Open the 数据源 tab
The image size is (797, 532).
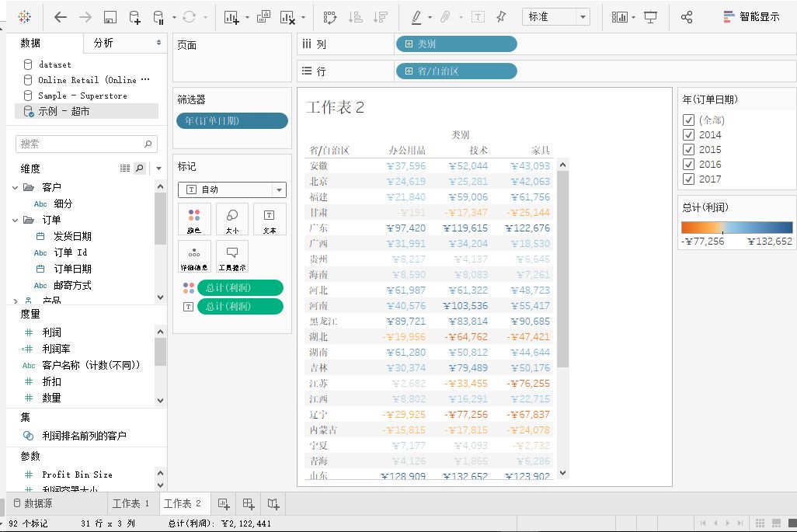[x=33, y=503]
